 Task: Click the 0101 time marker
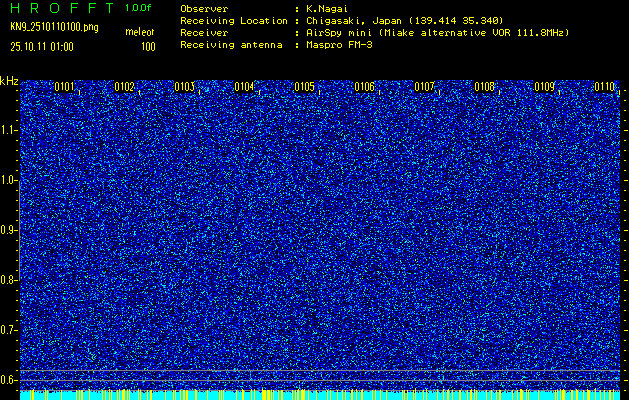point(64,87)
